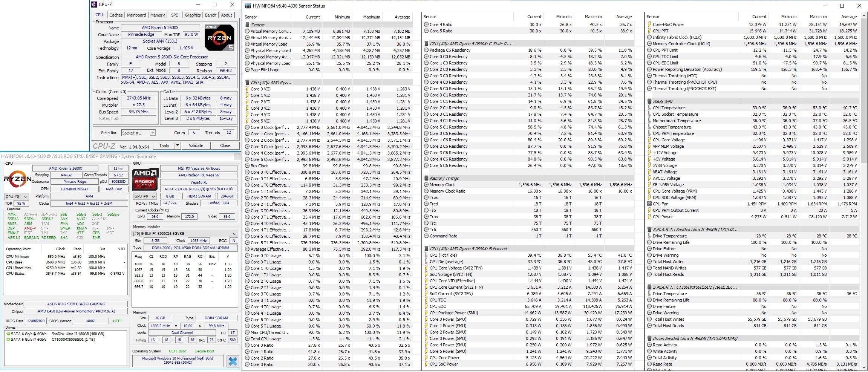Select the S.M.A.R.T. SanDisk Ultra II group header
The height and width of the screenshot is (372, 868).
point(754,230)
